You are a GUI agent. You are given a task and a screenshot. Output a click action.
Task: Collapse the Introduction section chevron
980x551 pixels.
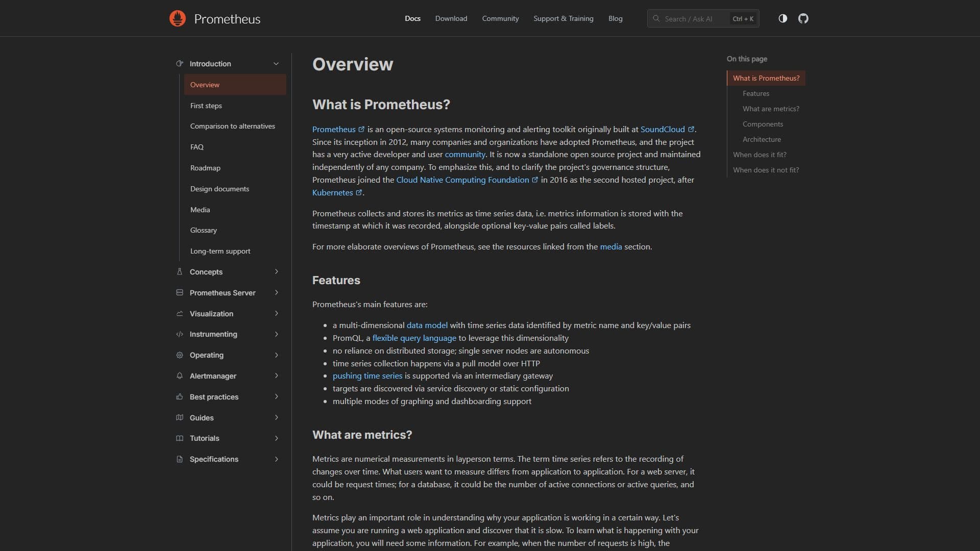click(276, 64)
